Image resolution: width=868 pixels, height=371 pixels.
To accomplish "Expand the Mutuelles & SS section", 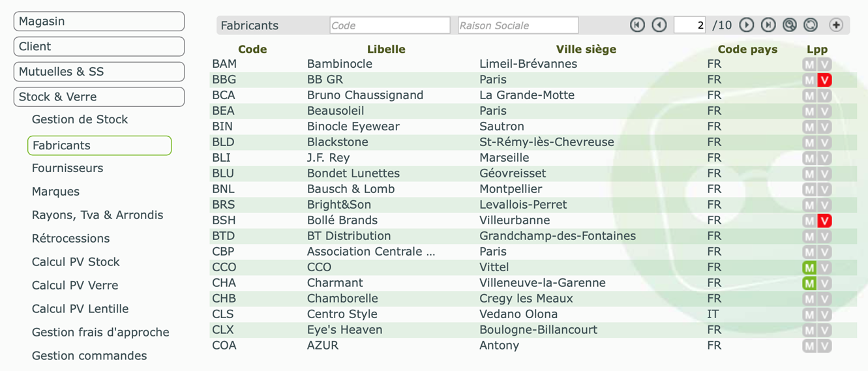I will 99,72.
